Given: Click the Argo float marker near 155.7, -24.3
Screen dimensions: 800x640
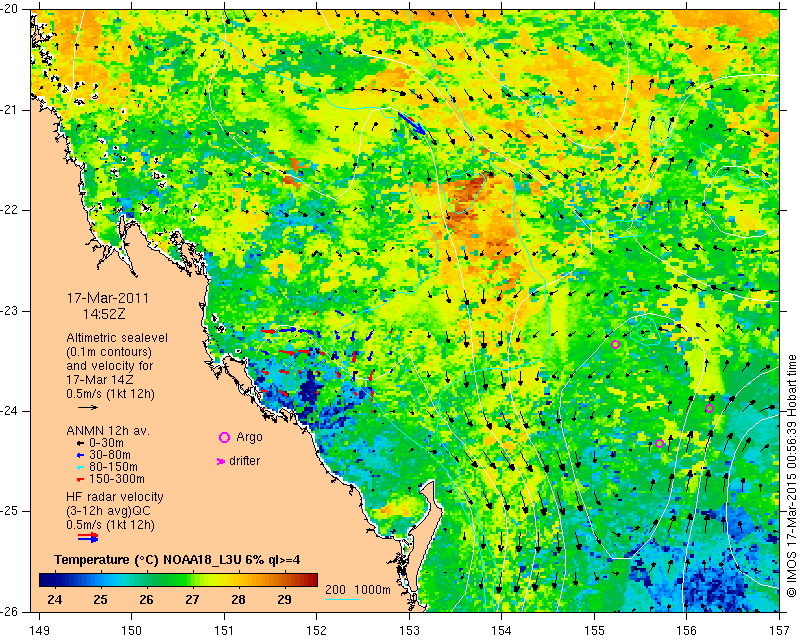Looking at the screenshot, I should pos(659,443).
